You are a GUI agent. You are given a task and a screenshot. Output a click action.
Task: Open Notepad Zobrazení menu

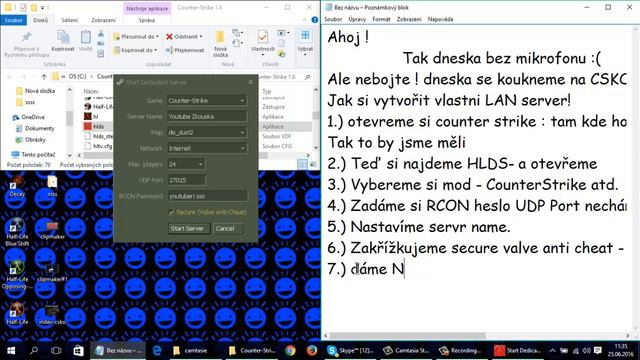pyautogui.click(x=409, y=19)
